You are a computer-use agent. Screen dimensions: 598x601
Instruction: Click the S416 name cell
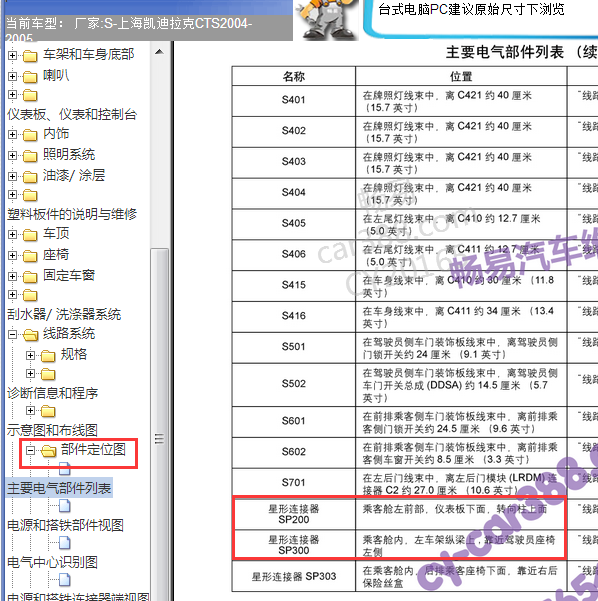pyautogui.click(x=294, y=317)
